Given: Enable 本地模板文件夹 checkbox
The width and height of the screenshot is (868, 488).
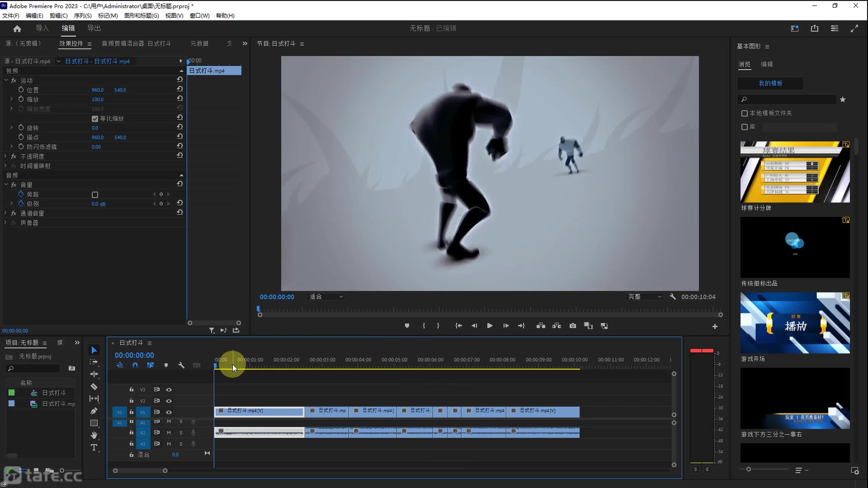Looking at the screenshot, I should [x=745, y=113].
